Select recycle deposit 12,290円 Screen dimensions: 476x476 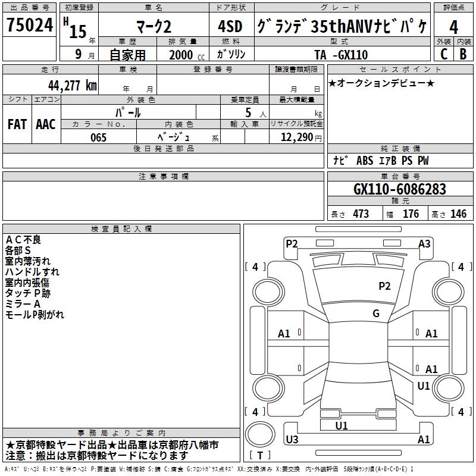point(301,137)
